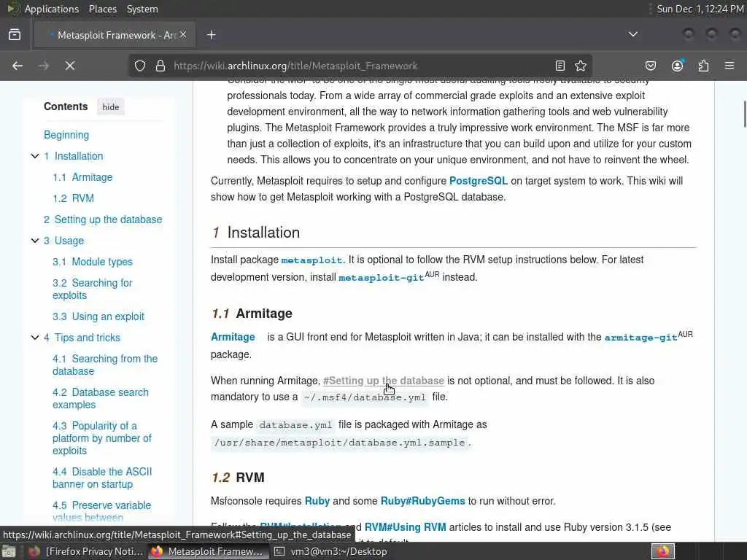Go to 4 Tips and tricks
Screen dimensions: 747x560
coord(82,338)
